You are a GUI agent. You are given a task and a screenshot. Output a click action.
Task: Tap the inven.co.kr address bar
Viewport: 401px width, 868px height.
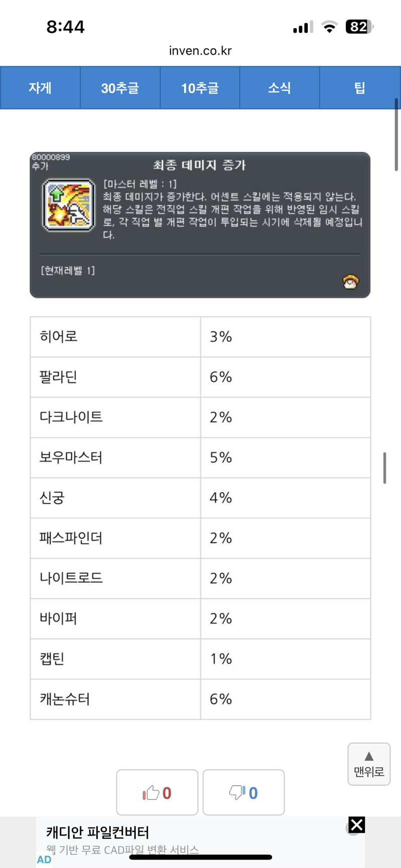(x=200, y=51)
